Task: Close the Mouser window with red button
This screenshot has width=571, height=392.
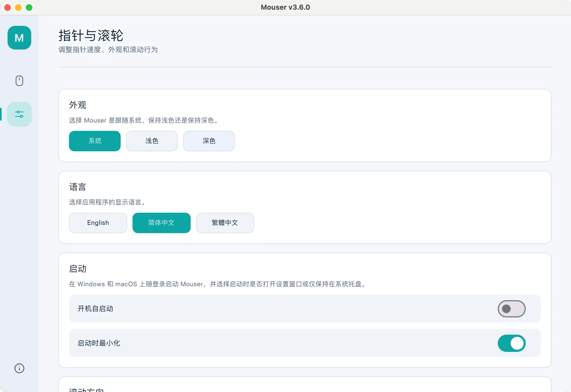Action: [8, 8]
